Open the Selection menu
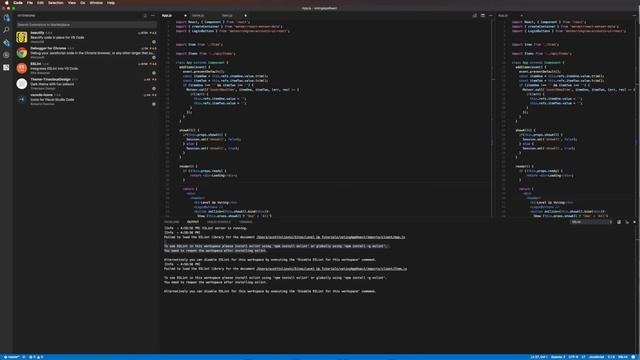640x360 pixels. coord(56,2)
